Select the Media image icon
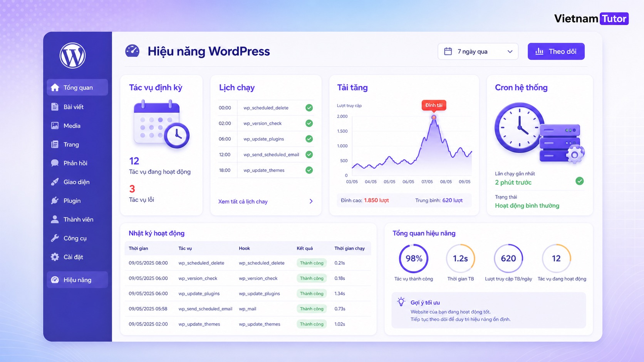Viewport: 644px width, 362px height. point(55,126)
